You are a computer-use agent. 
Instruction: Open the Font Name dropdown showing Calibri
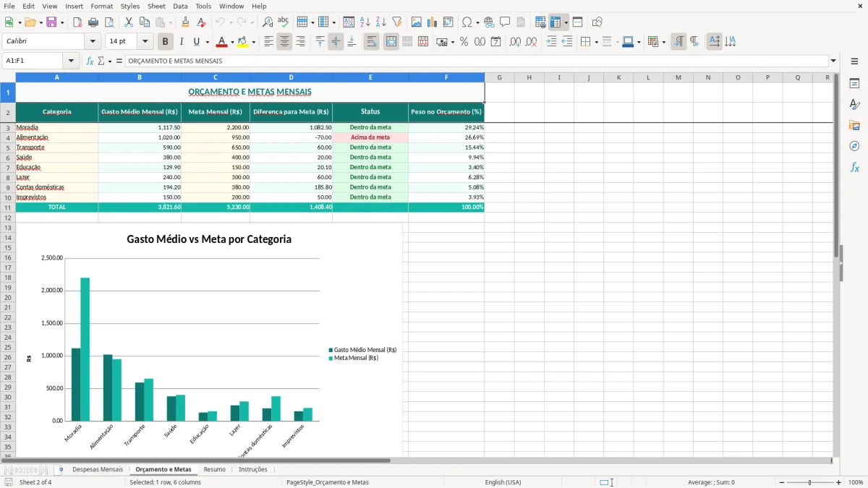(x=93, y=42)
